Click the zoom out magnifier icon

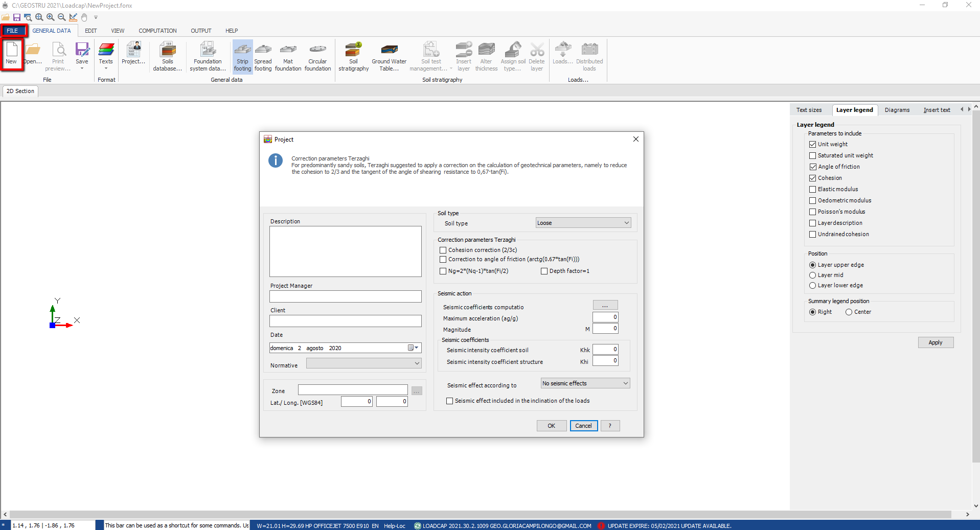(x=62, y=17)
